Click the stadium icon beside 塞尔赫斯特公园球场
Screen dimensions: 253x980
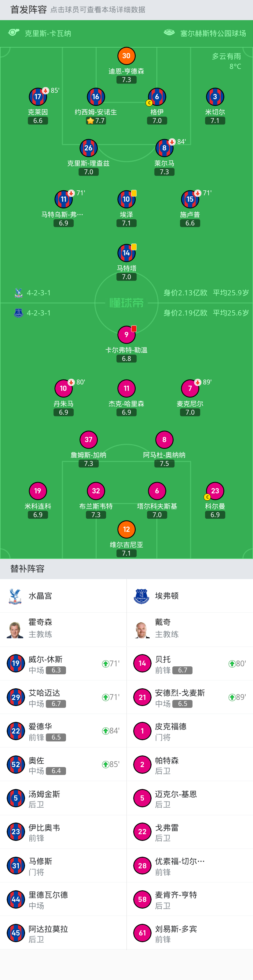point(169,33)
